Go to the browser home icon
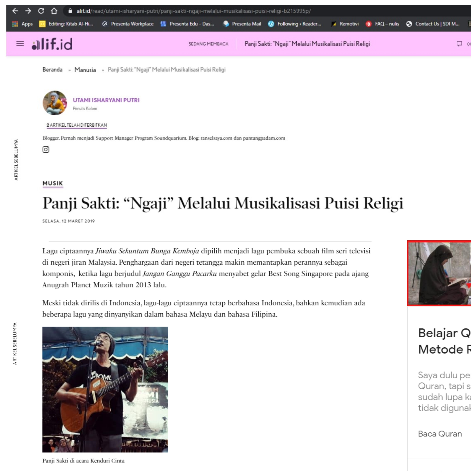The height and width of the screenshot is (476, 476). coord(54,11)
